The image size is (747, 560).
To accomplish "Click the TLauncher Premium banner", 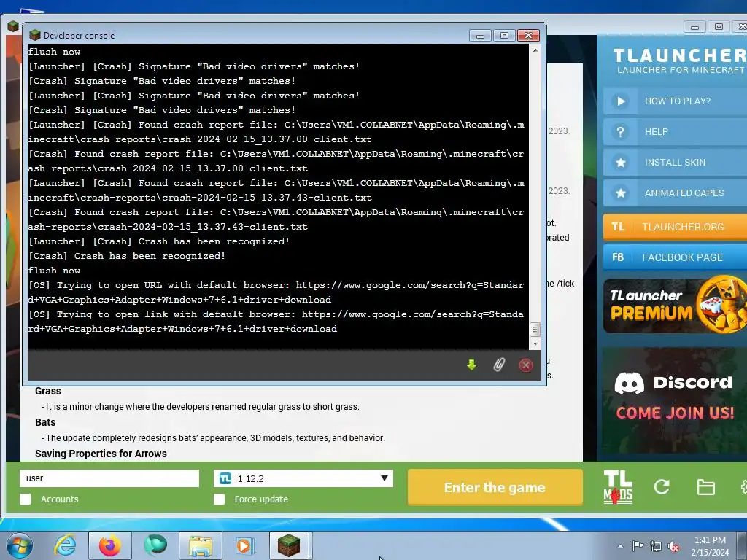I will click(x=675, y=305).
